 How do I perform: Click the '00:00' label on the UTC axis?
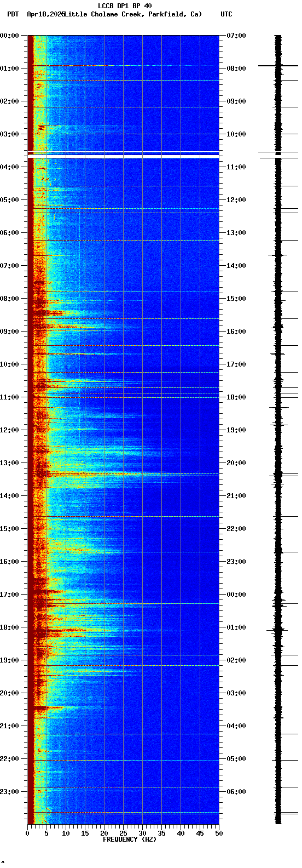point(237,595)
